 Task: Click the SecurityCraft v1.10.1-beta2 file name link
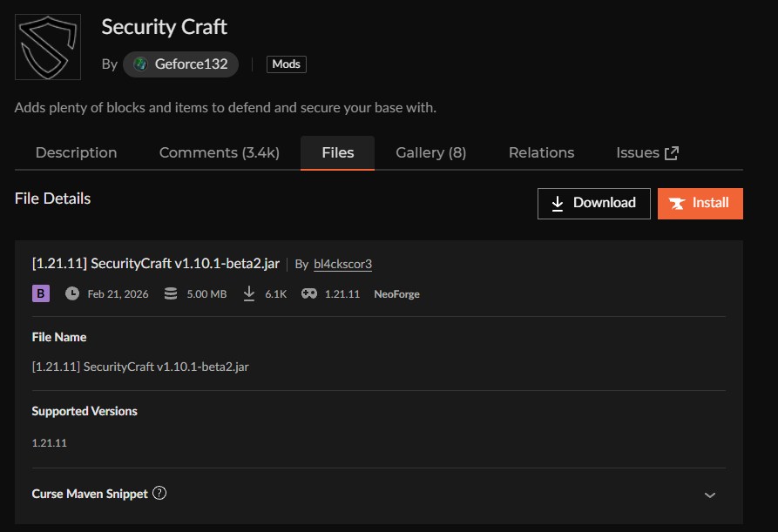pyautogui.click(x=157, y=263)
